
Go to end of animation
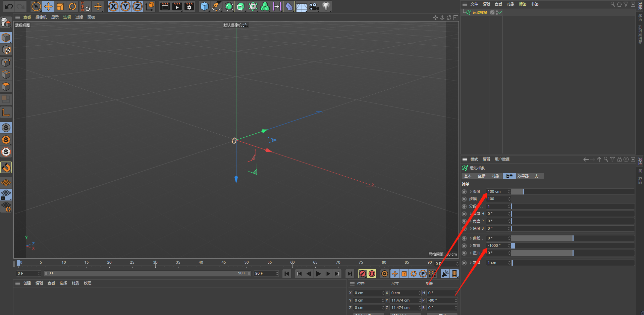(x=350, y=274)
